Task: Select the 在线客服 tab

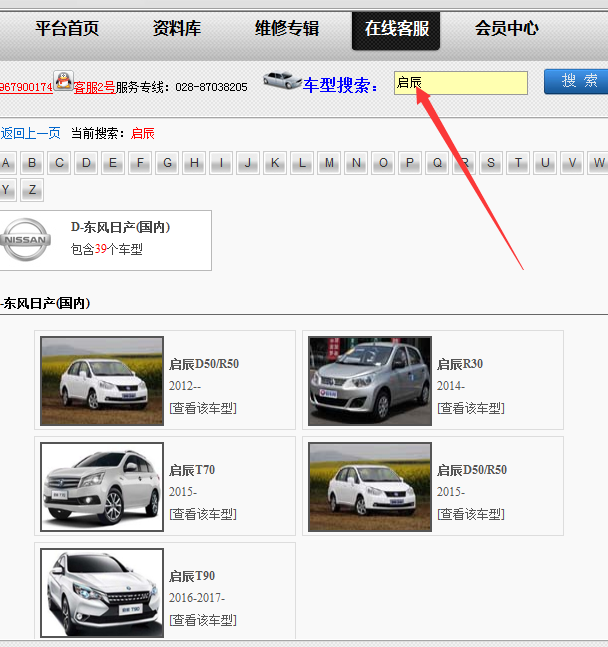Action: (x=396, y=31)
